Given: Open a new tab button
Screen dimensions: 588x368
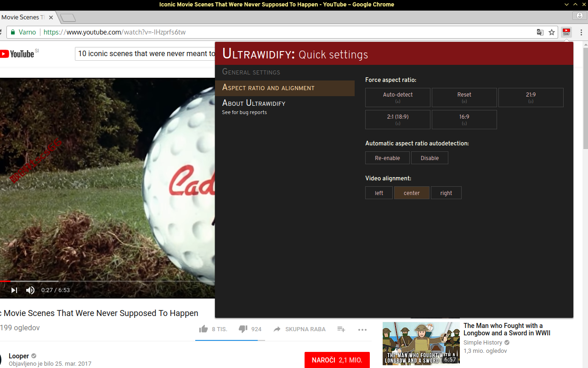Looking at the screenshot, I should point(68,18).
